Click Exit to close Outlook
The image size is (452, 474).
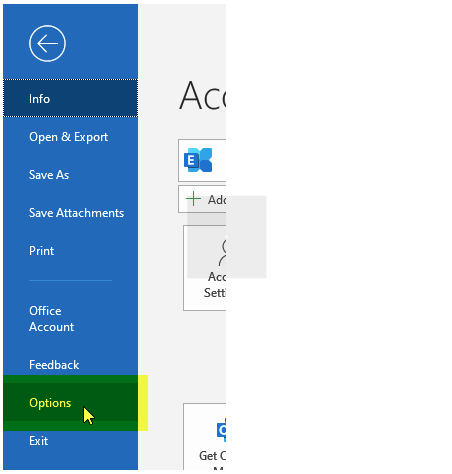click(x=70, y=441)
